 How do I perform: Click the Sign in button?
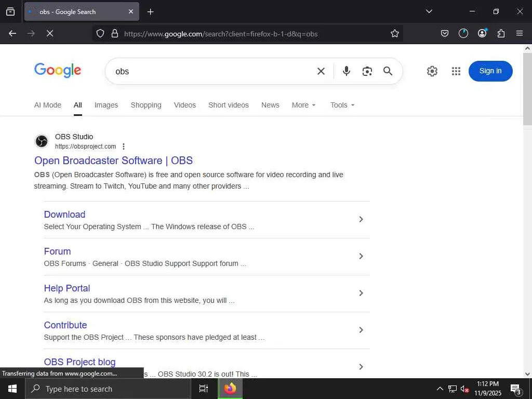coord(490,71)
